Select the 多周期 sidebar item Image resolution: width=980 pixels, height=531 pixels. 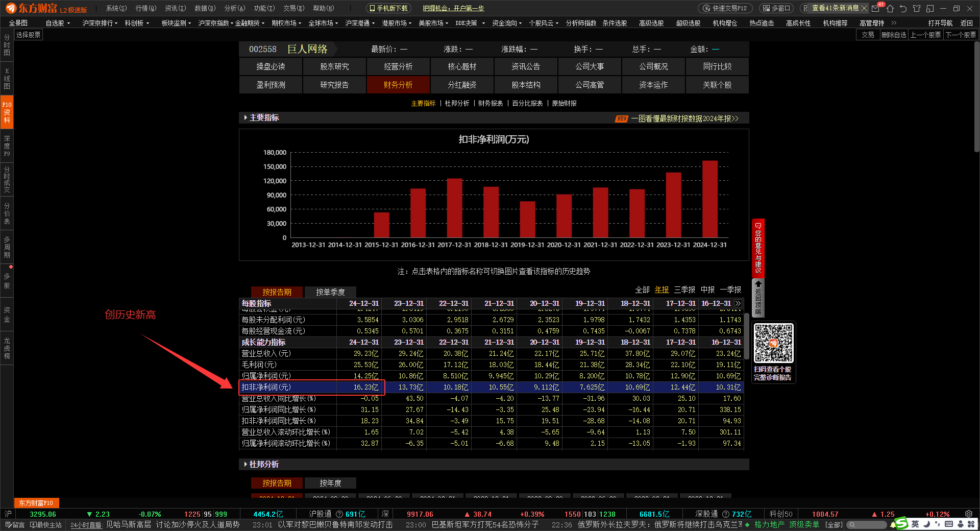coord(7,247)
